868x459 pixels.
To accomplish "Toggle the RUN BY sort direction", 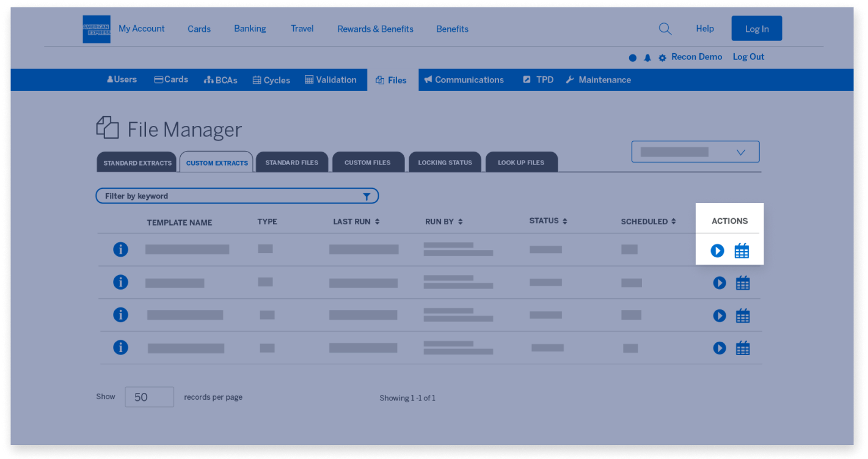I will 461,221.
